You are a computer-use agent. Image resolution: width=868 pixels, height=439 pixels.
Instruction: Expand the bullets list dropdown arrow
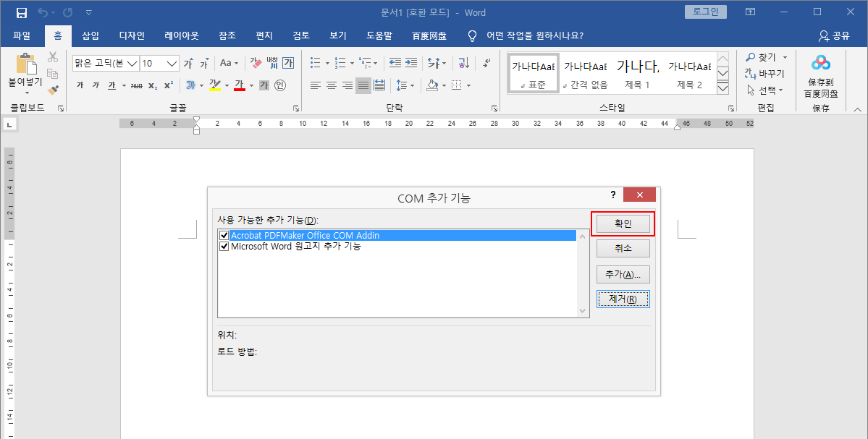coord(327,64)
